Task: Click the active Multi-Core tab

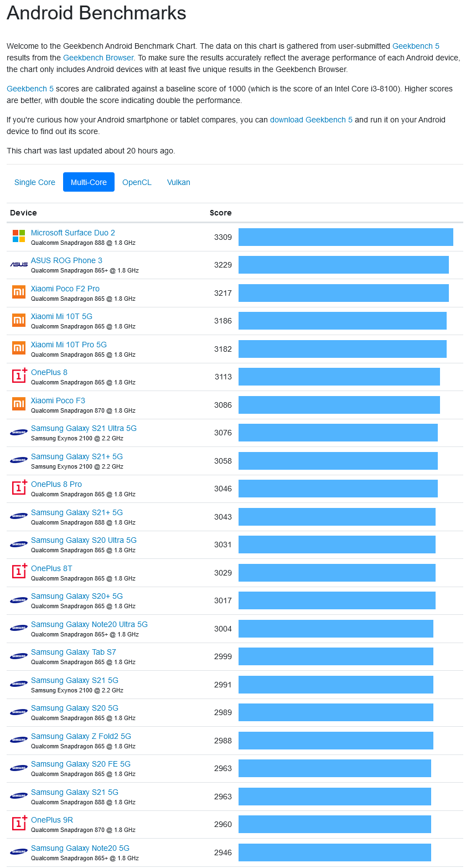Action: [x=89, y=182]
